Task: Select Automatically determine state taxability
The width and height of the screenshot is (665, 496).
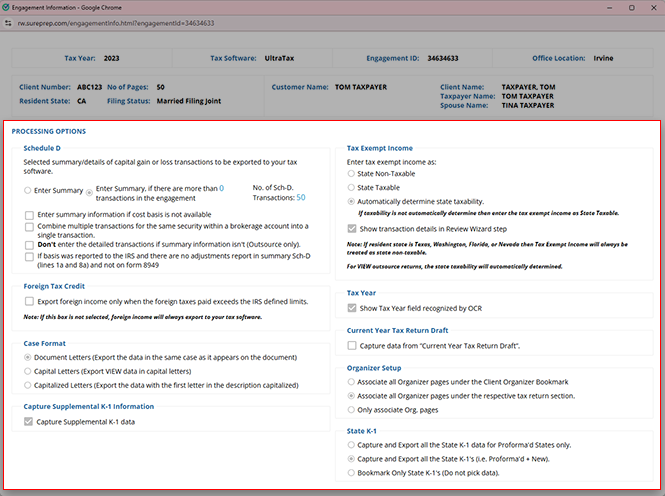Action: tap(351, 201)
